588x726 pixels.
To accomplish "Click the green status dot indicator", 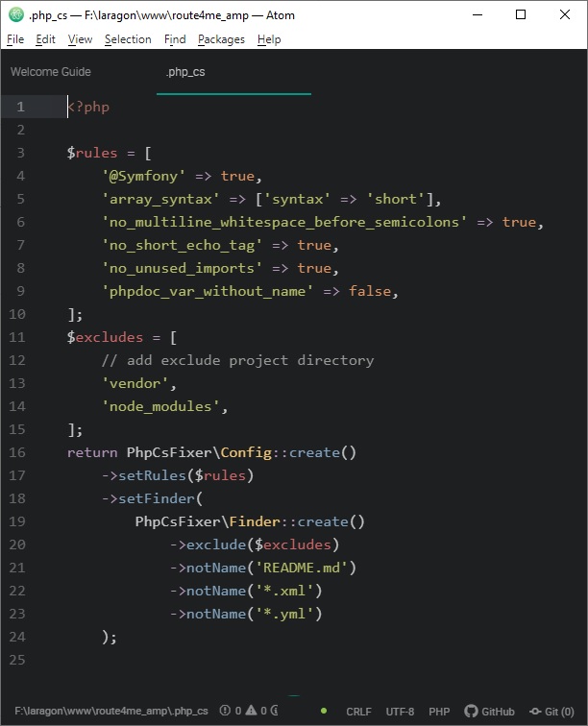I will pos(324,711).
